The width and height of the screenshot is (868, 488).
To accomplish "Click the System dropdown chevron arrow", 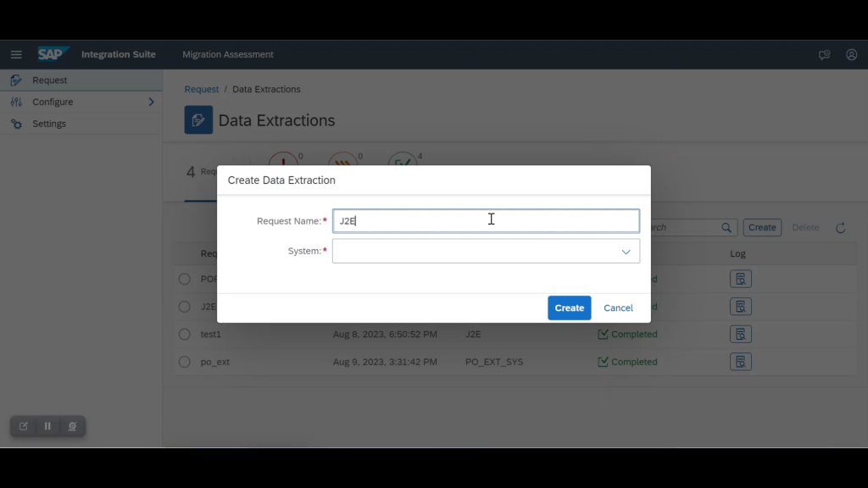I will (x=626, y=252).
